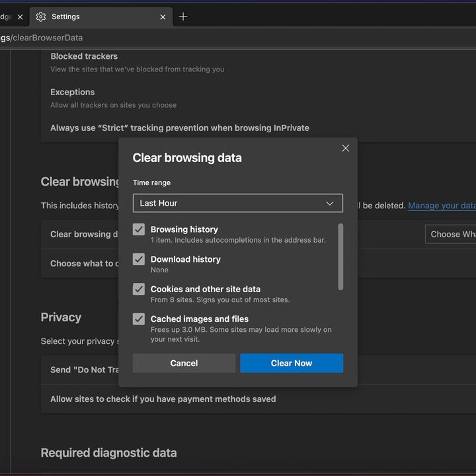Click the address bar URL field

point(238,38)
